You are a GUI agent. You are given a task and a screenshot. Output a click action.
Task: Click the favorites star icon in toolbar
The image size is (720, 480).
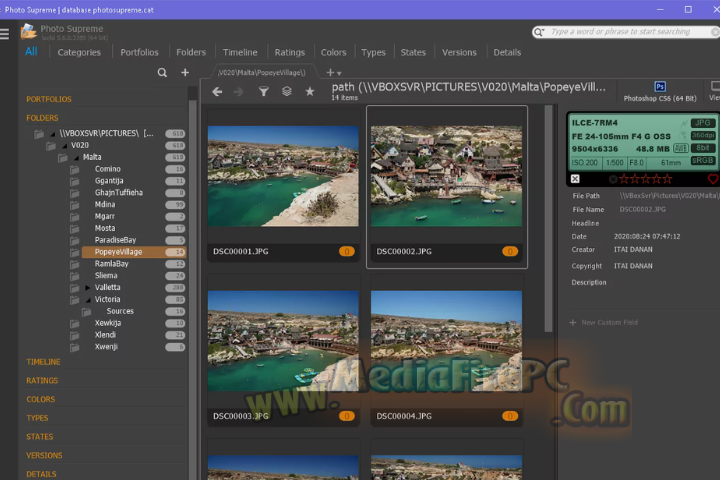click(x=310, y=91)
